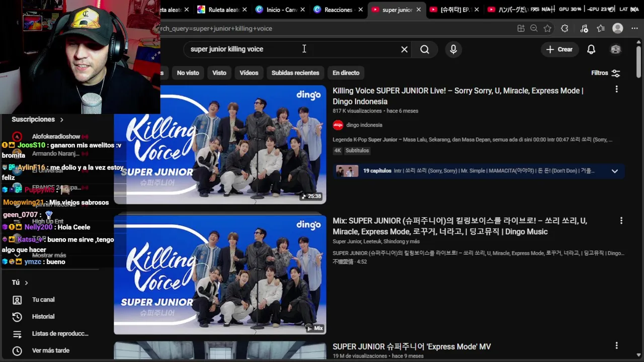Viewport: 644px width, 362px height.
Task: Expand the Tú sidebar section
Action: [x=20, y=283]
